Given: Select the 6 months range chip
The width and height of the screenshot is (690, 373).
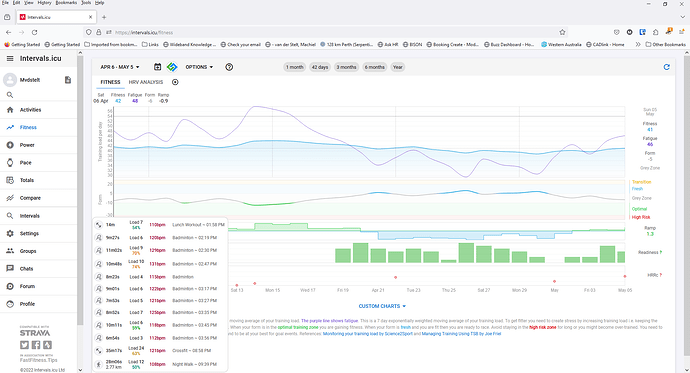Looking at the screenshot, I should (374, 67).
